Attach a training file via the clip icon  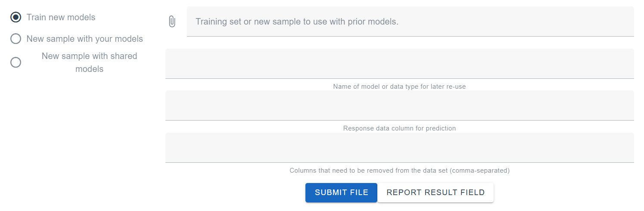click(x=172, y=22)
